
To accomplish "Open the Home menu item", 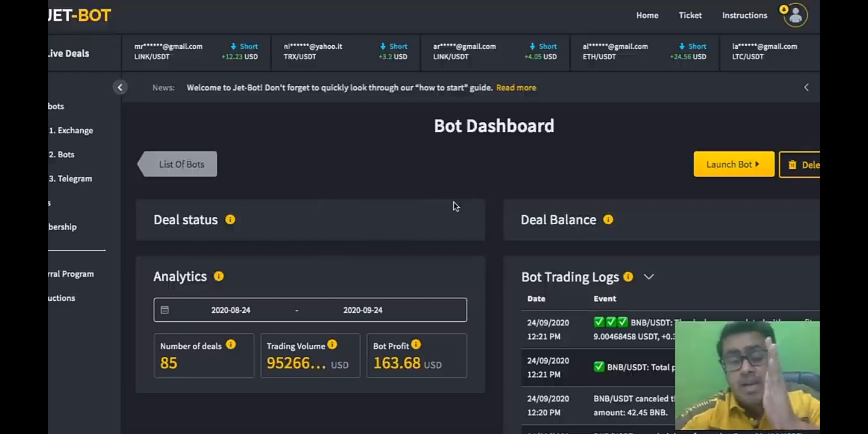I will coord(647,15).
